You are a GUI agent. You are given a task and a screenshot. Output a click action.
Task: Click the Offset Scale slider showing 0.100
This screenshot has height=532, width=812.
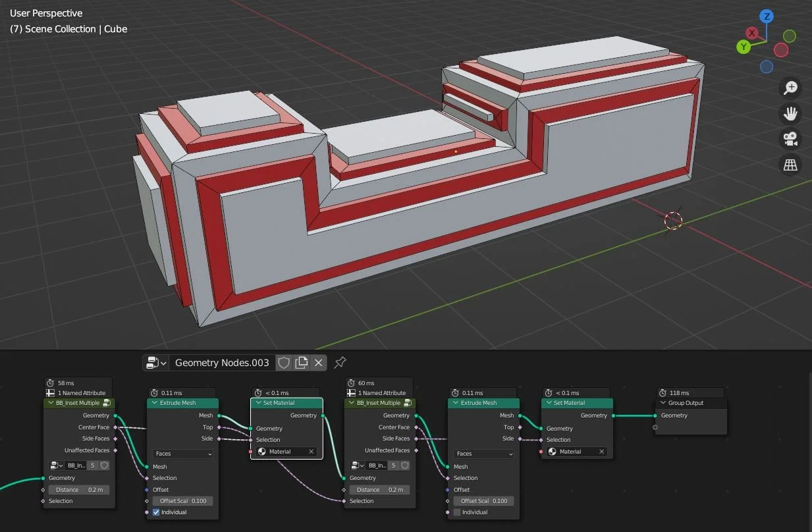(x=182, y=500)
